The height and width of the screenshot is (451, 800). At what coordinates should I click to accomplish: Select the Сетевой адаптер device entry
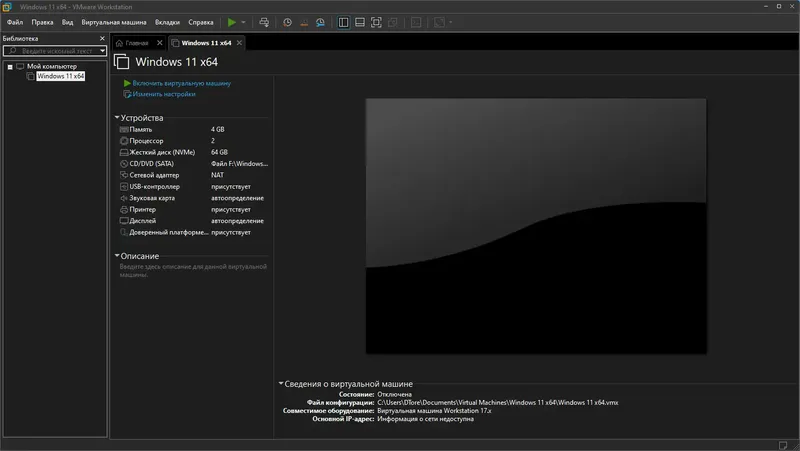[x=153, y=175]
